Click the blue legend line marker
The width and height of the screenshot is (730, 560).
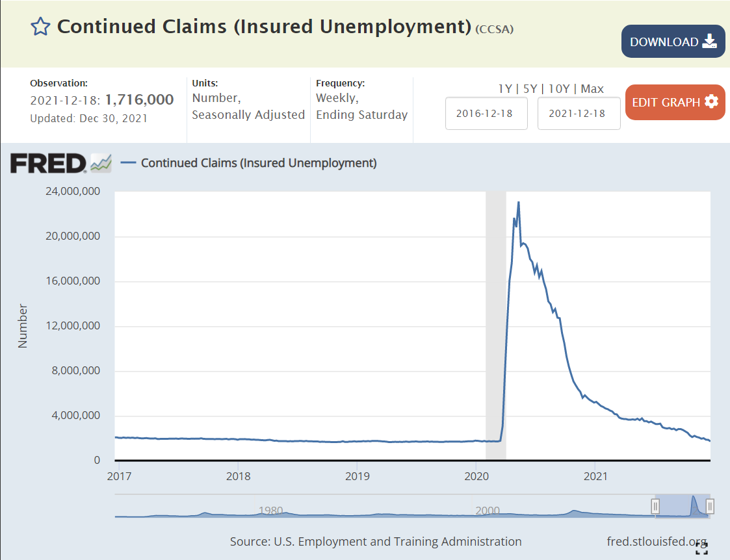click(x=129, y=163)
